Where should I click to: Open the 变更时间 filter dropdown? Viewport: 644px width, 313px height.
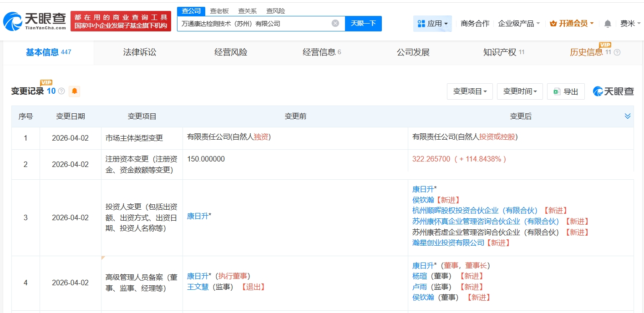pos(520,91)
